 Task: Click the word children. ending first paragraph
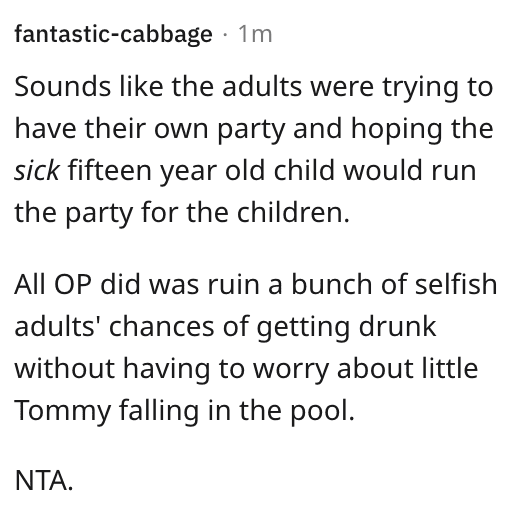(293, 212)
